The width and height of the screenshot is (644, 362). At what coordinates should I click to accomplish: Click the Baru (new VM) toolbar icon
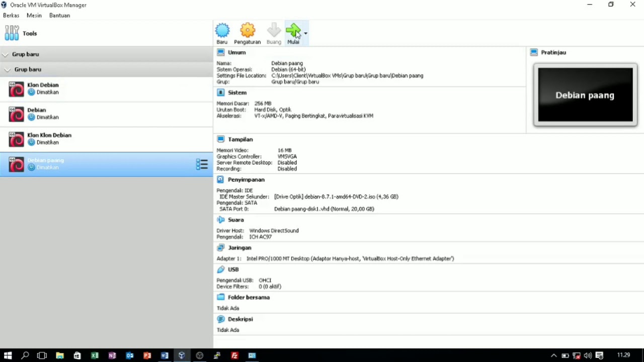(222, 34)
